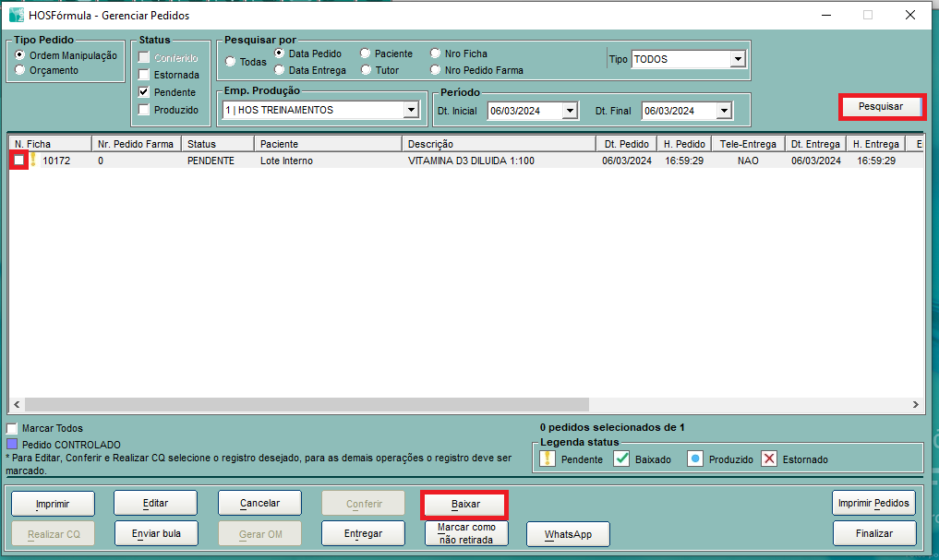Click the Estornado red X legend icon

[x=769, y=459]
